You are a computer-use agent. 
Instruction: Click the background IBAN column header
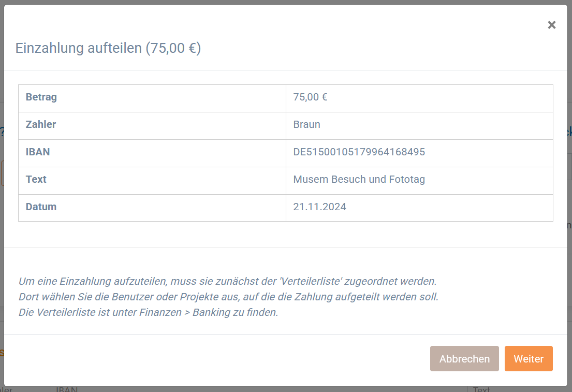67,390
